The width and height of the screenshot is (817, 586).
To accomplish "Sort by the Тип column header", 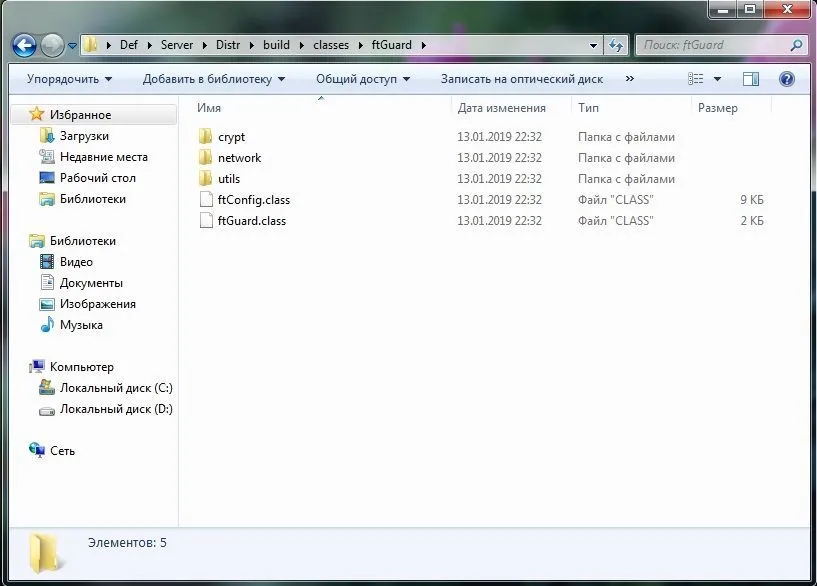I will click(588, 108).
